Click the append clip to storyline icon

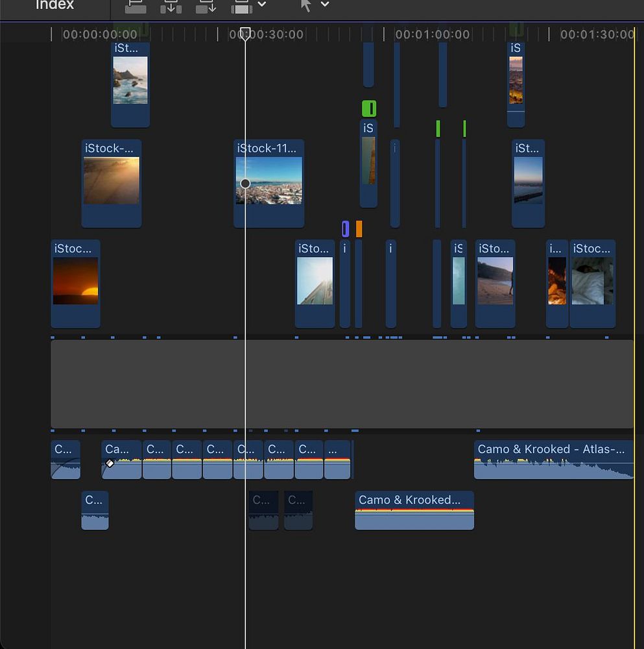pos(206,6)
